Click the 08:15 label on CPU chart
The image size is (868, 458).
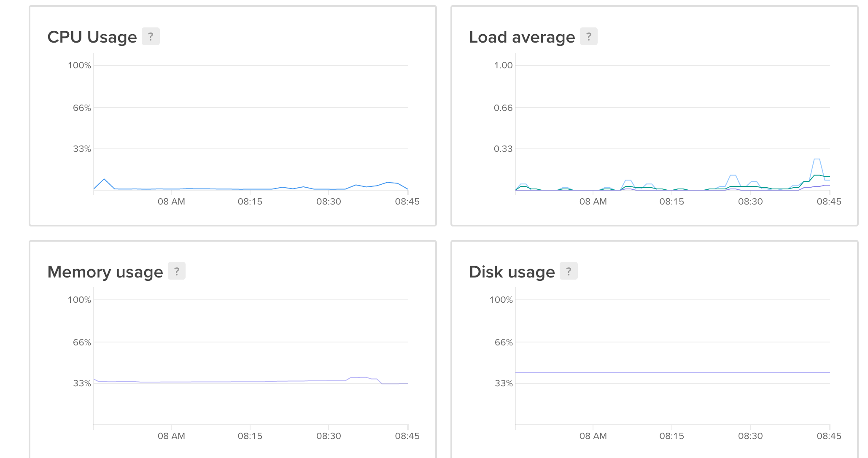pos(250,201)
